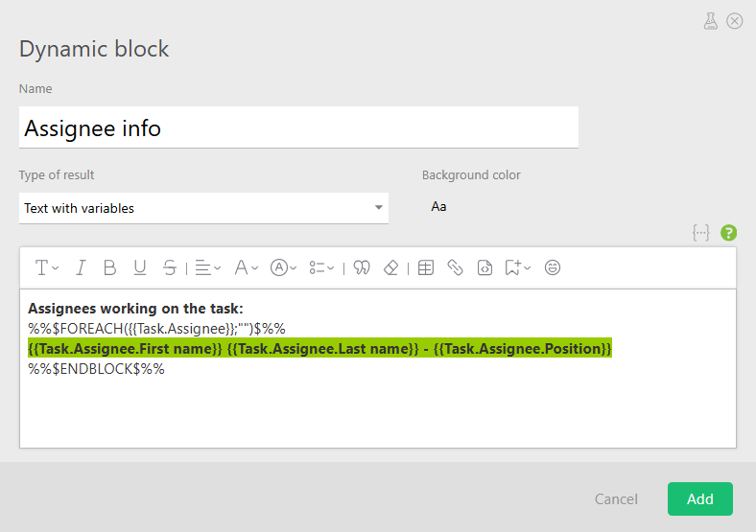Toggle italic formatting in the editor toolbar
The image size is (756, 532).
[x=81, y=268]
